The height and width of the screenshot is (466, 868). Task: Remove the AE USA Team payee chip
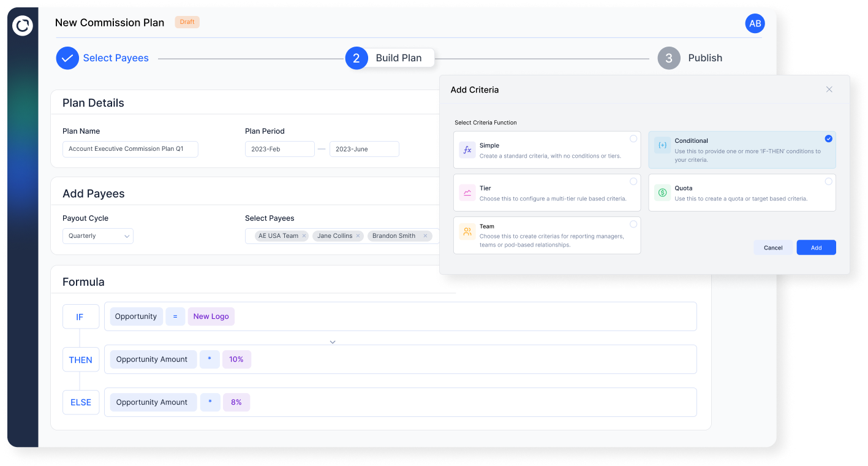point(304,236)
